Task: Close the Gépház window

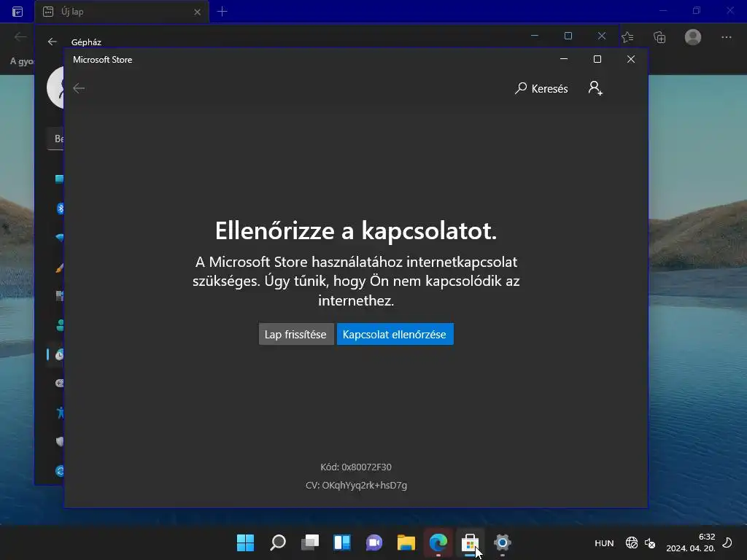Action: tap(602, 36)
